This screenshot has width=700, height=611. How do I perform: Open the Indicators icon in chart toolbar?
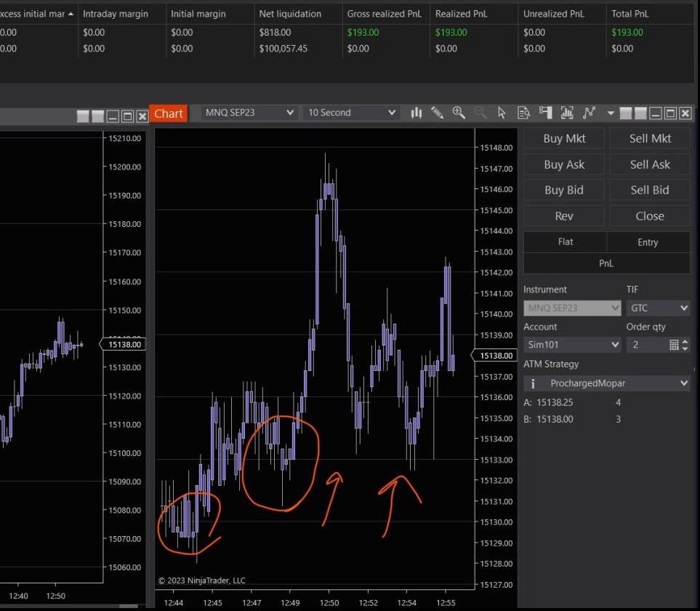click(567, 113)
